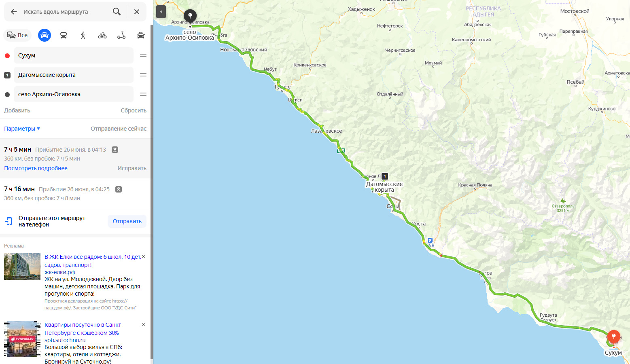Grab reorder handle for Дагомысские корыта row

(143, 75)
